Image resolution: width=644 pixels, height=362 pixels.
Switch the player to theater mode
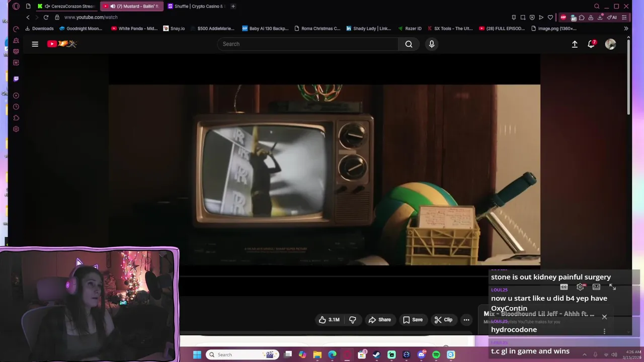click(x=596, y=287)
